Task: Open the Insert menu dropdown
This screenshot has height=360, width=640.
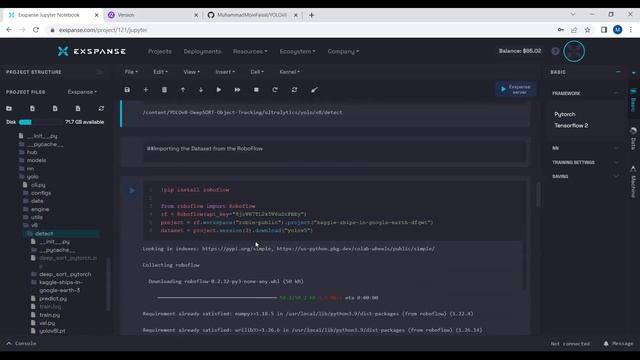Action: pyautogui.click(x=225, y=72)
